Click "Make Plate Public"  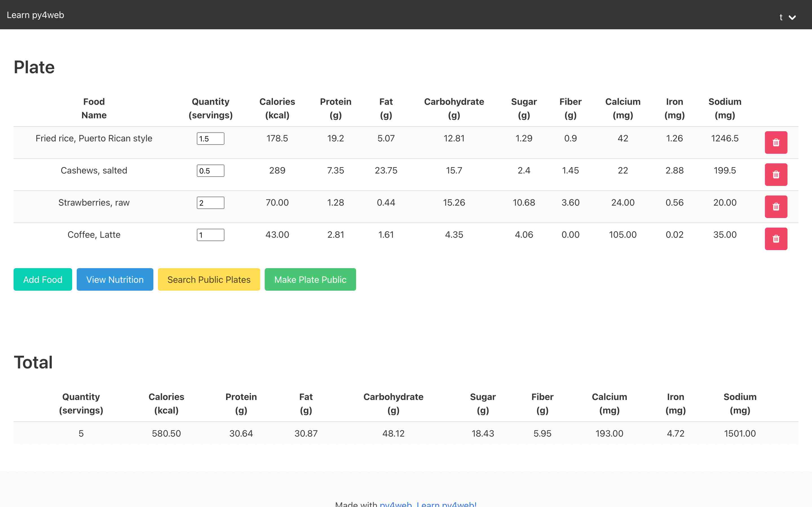[310, 279]
